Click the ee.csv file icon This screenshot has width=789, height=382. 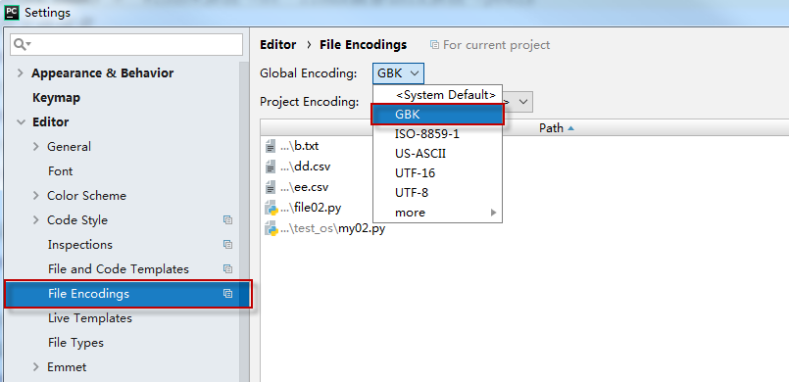point(271,187)
